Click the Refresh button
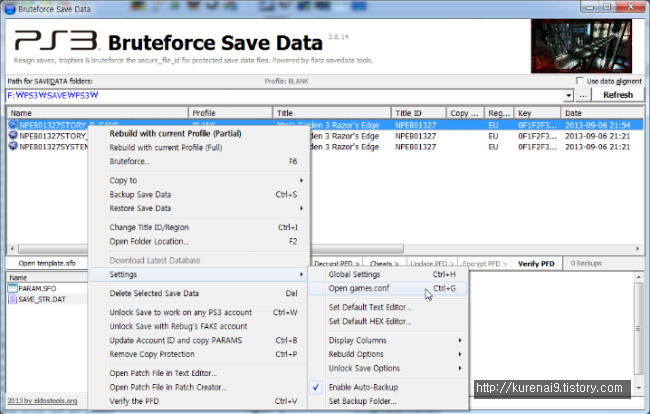650x414 pixels. (x=618, y=95)
